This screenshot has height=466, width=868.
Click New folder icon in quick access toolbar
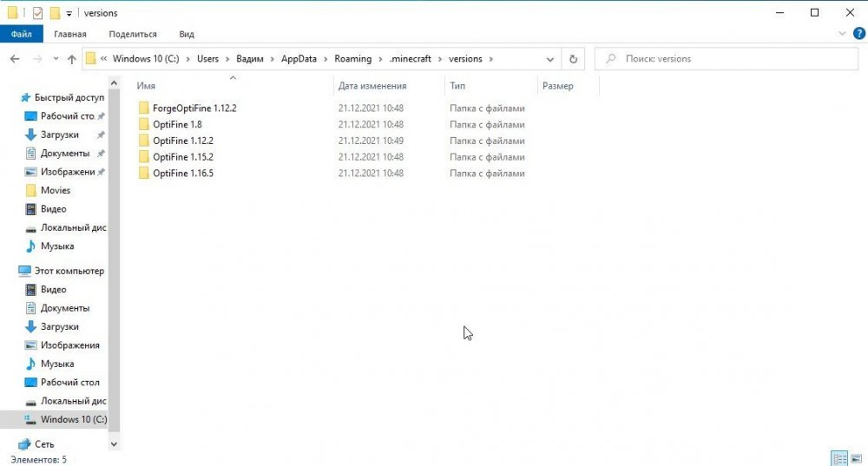click(x=55, y=13)
